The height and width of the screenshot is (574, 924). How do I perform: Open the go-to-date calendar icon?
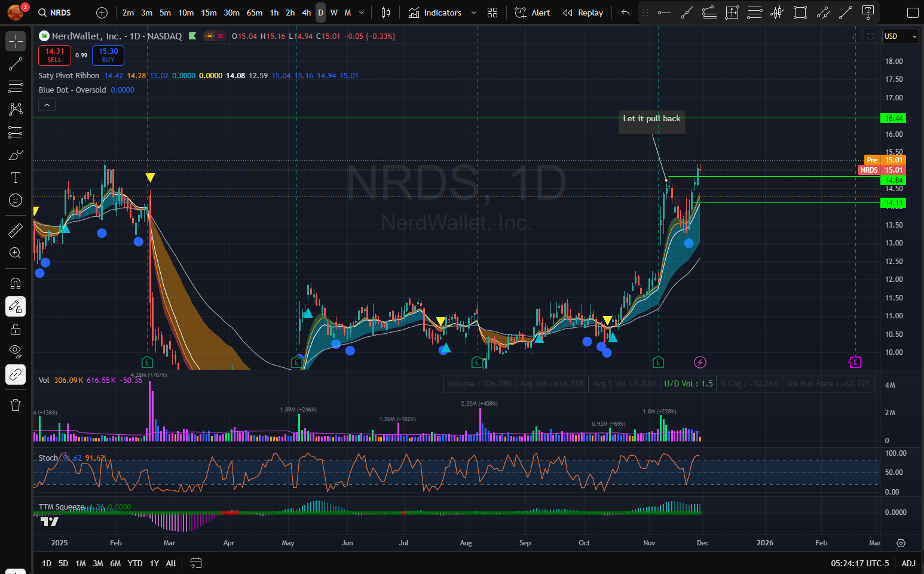[x=195, y=563]
